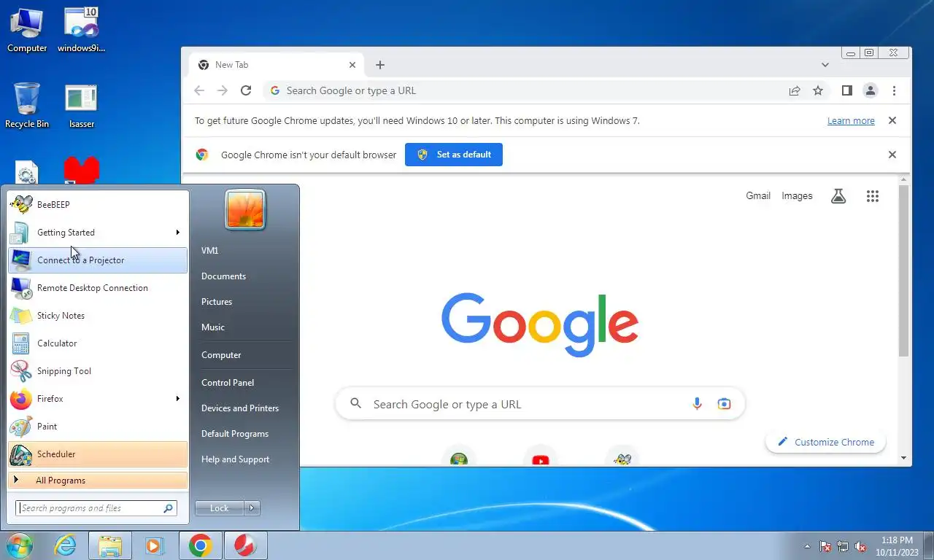Open Control Panel
934x560 pixels.
(228, 383)
